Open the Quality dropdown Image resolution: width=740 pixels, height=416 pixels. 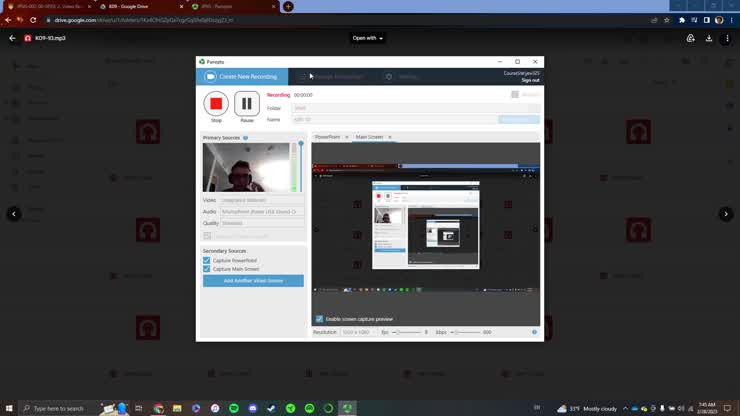262,223
